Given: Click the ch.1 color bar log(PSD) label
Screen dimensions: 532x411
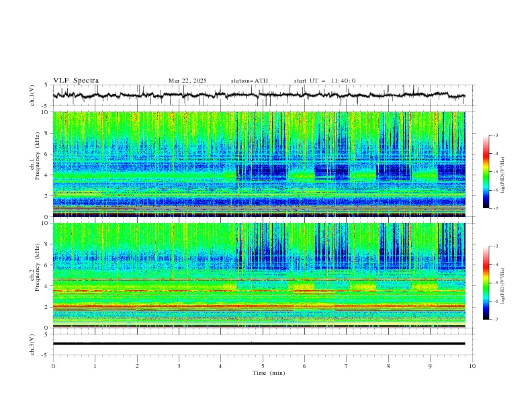Looking at the screenshot, I should [x=503, y=175].
